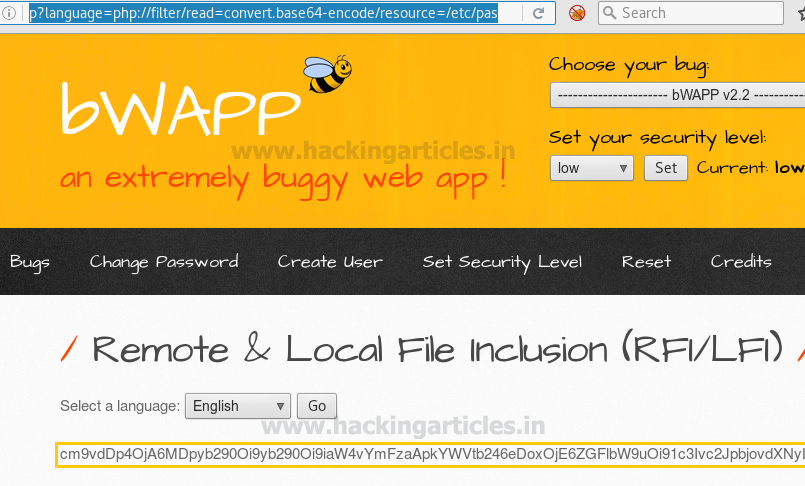
Task: Open Create User menu item
Action: point(330,262)
